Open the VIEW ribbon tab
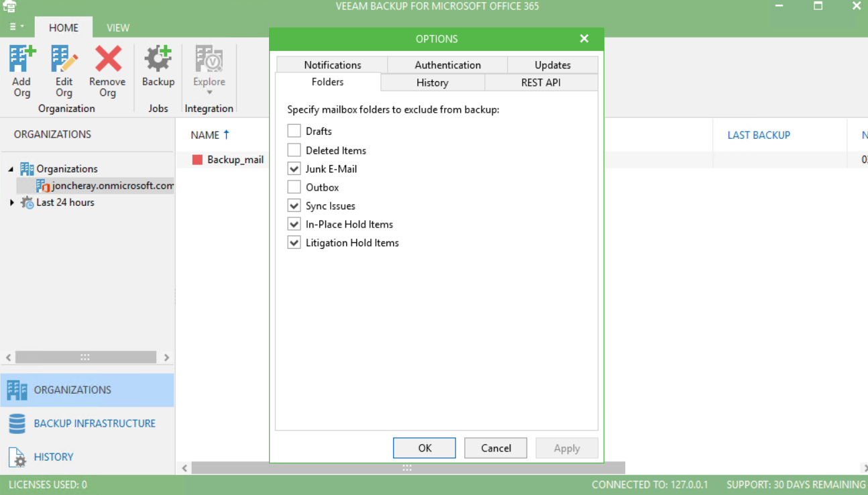The width and height of the screenshot is (868, 495). pyautogui.click(x=118, y=27)
